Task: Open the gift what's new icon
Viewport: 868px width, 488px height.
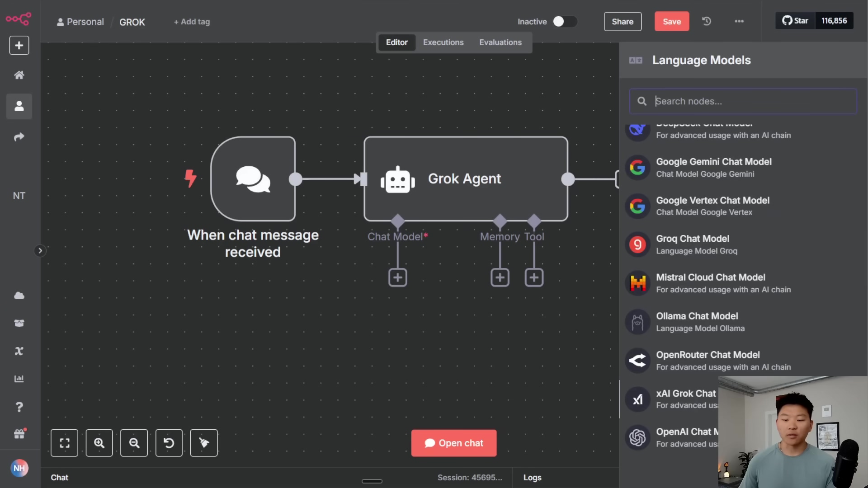Action: pos(19,434)
